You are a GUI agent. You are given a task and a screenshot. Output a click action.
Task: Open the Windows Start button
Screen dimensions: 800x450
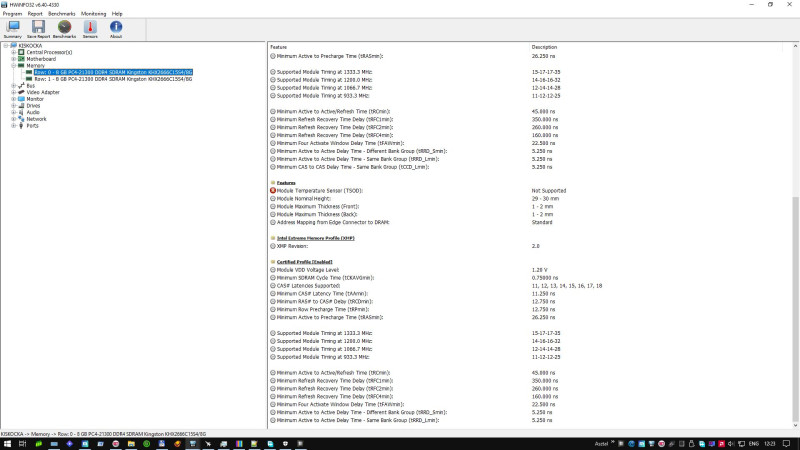pyautogui.click(x=7, y=444)
